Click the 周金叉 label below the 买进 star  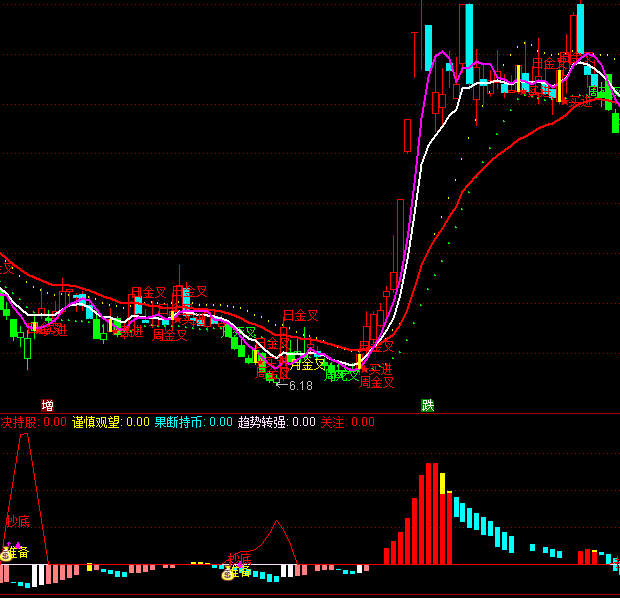pyautogui.click(x=377, y=382)
